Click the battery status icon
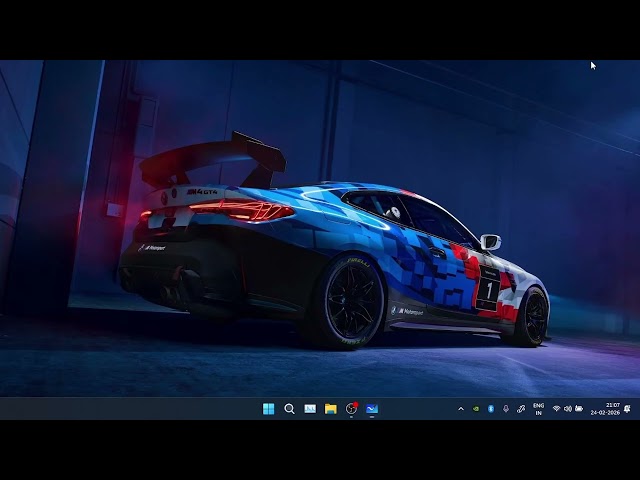 (x=579, y=408)
